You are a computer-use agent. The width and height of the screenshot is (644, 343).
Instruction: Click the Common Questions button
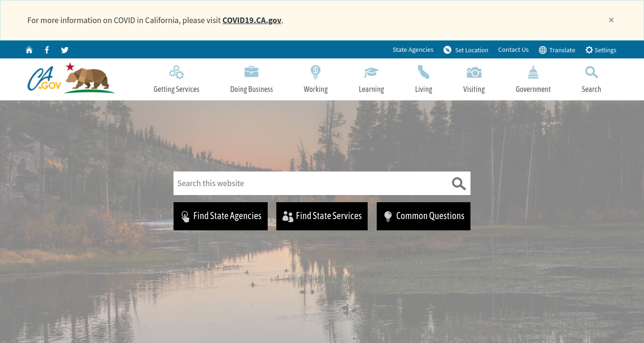click(x=423, y=216)
